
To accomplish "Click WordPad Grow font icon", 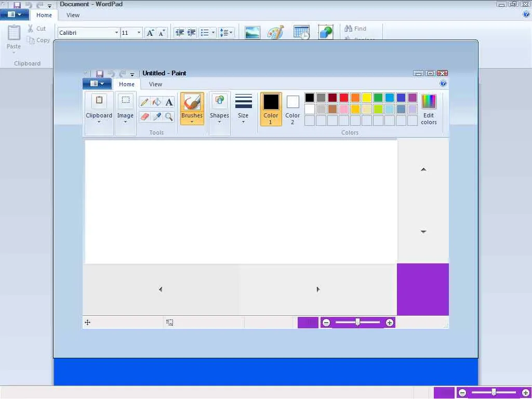I will 150,33.
